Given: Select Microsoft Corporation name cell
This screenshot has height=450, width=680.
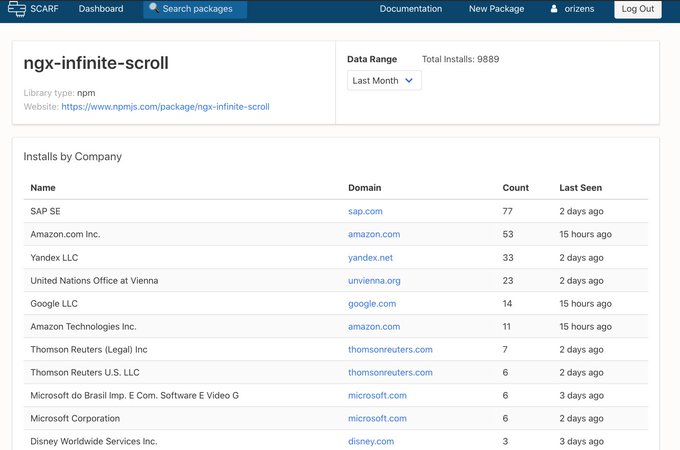Looking at the screenshot, I should [x=75, y=418].
